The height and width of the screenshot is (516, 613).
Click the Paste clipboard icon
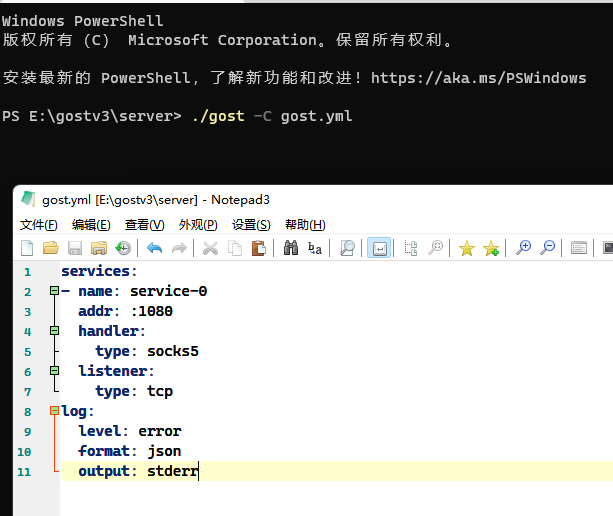[259, 248]
